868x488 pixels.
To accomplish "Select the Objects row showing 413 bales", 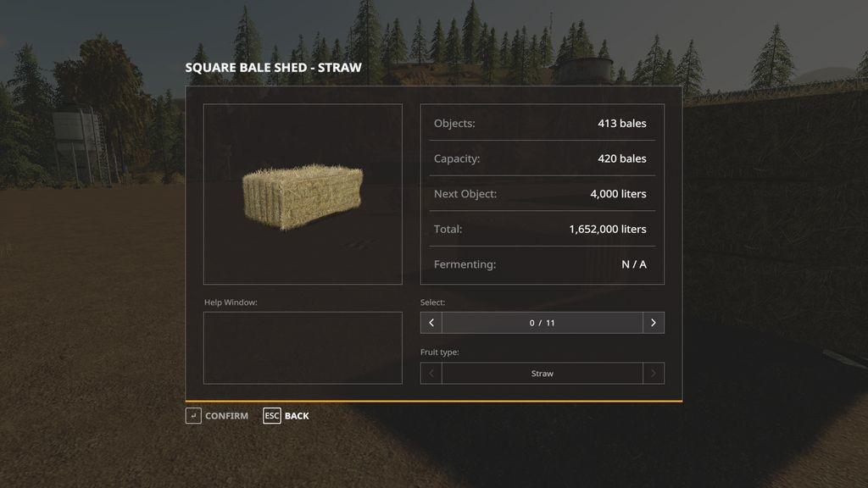I will (542, 124).
